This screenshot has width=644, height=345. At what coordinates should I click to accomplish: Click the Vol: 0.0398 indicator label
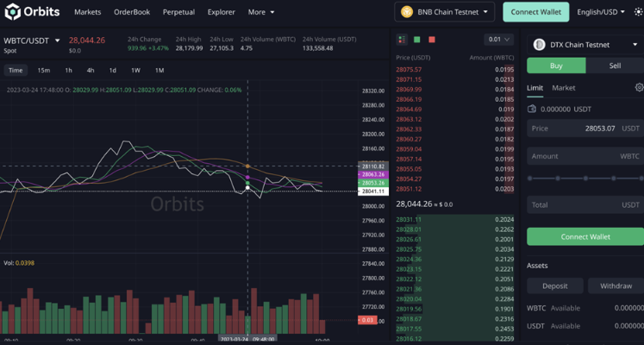pos(19,262)
